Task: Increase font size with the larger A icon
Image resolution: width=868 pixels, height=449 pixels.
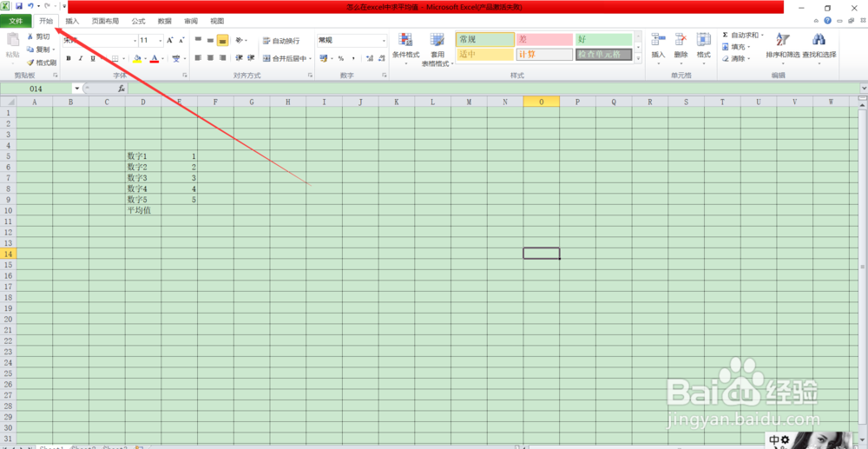Action: (x=170, y=41)
